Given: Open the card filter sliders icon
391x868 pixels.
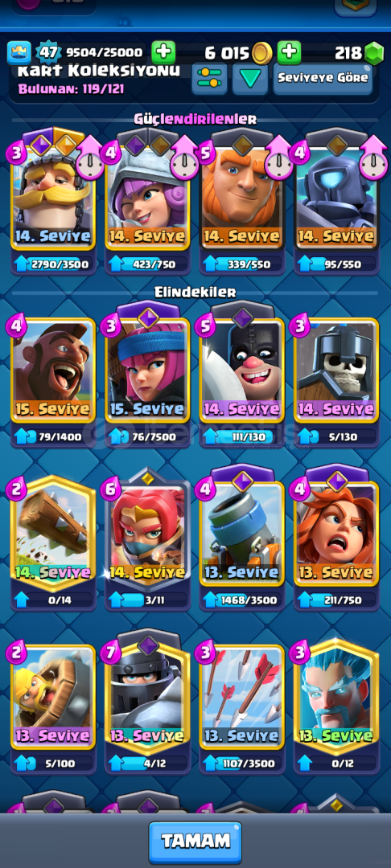Looking at the screenshot, I should coord(209,78).
